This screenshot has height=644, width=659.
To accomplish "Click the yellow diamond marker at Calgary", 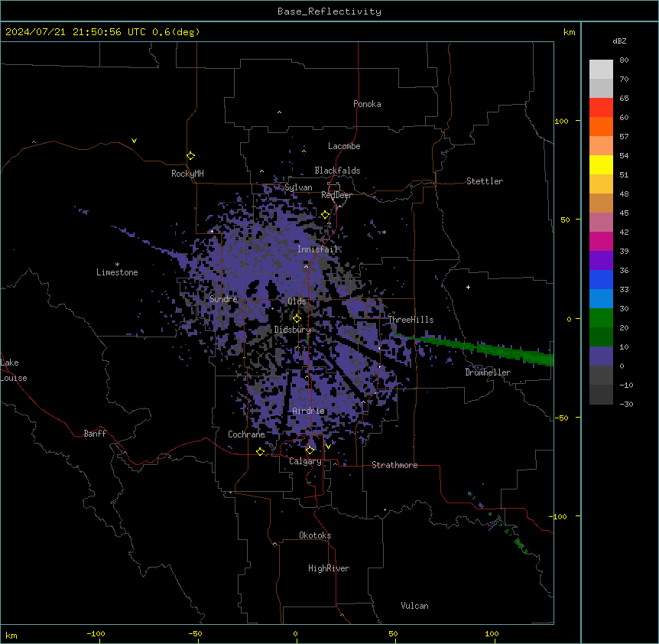I will 310,450.
